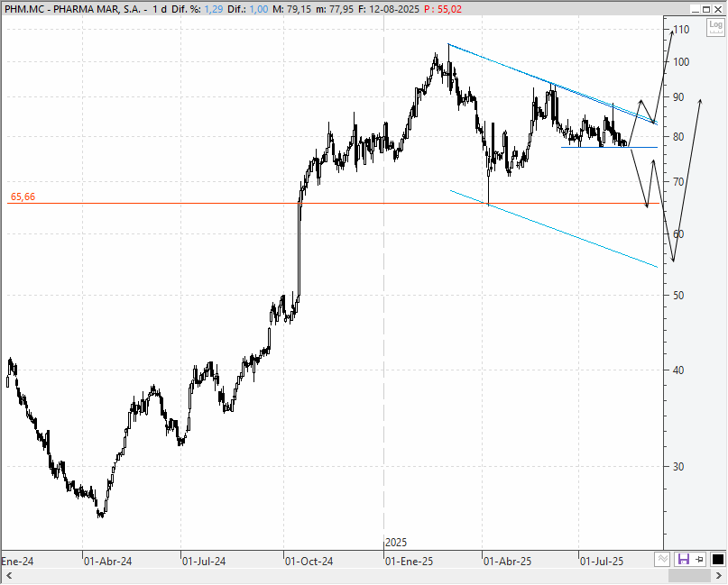Click the 01-Oct-24 date axis label

tap(309, 562)
